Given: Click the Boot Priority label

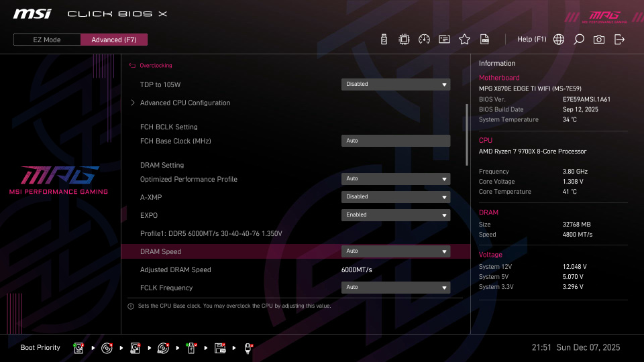Looking at the screenshot, I should pos(40,347).
